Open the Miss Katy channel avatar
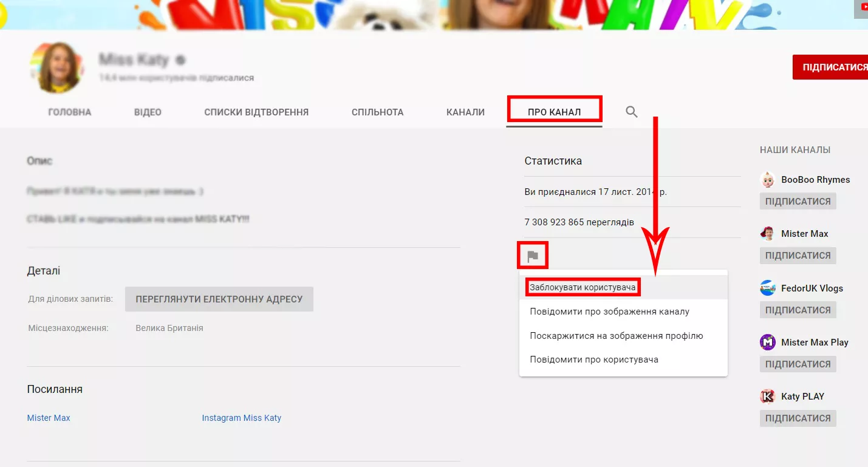Screen dimensions: 868x467 click(x=56, y=67)
